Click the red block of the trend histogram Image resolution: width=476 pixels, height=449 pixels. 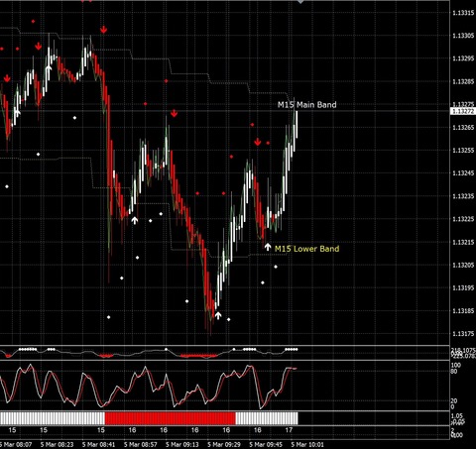point(170,418)
